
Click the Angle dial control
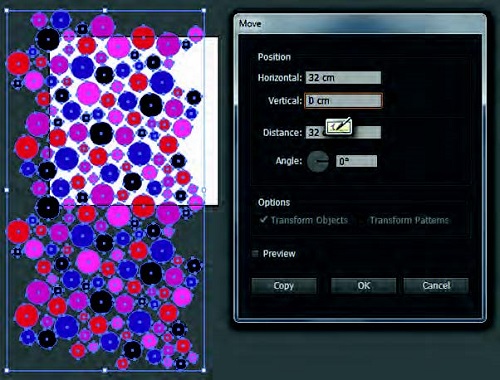click(318, 161)
